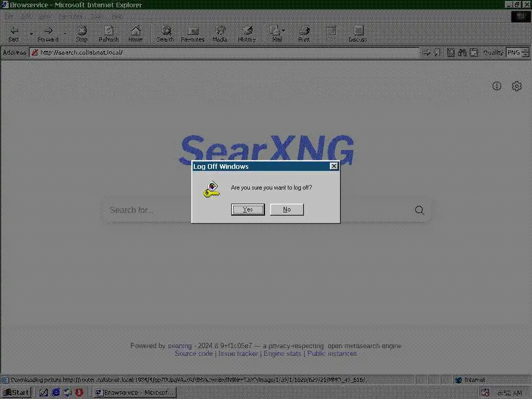Screen dimensions: 532x399
Task: Click the third quick launch icon
Action: point(68,393)
